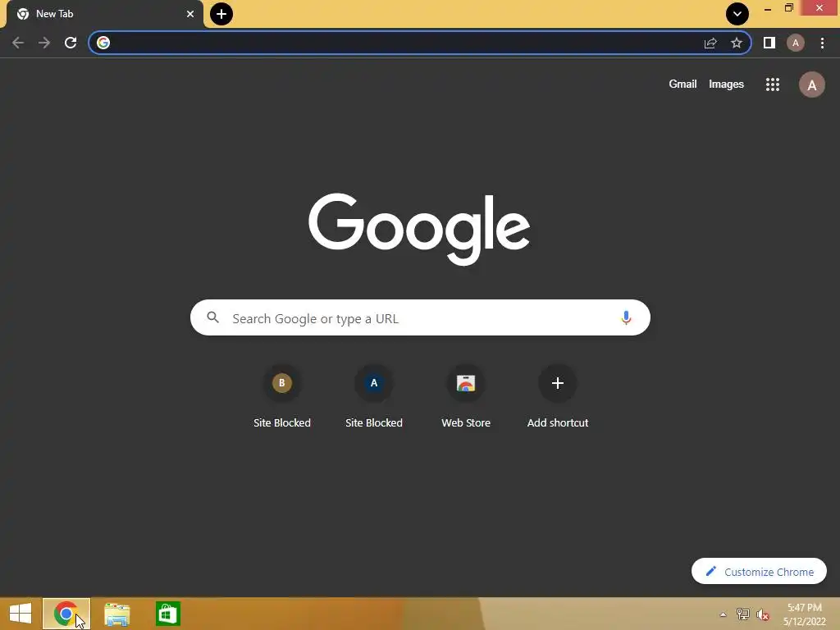Bookmark this tab with star icon
Image resolution: width=840 pixels, height=630 pixels.
(737, 43)
